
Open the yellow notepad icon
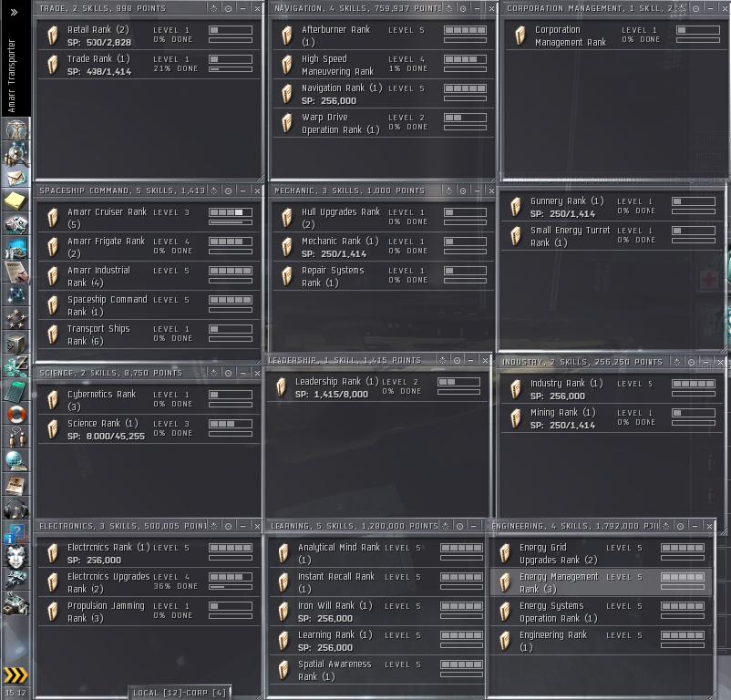[16, 201]
